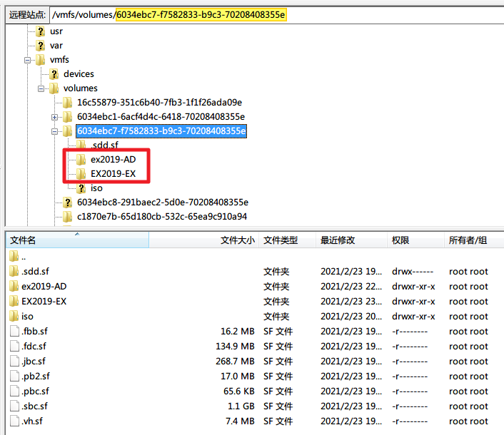This screenshot has height=435, width=504.
Task: Select the .pb2.sf file
Action: (36, 377)
